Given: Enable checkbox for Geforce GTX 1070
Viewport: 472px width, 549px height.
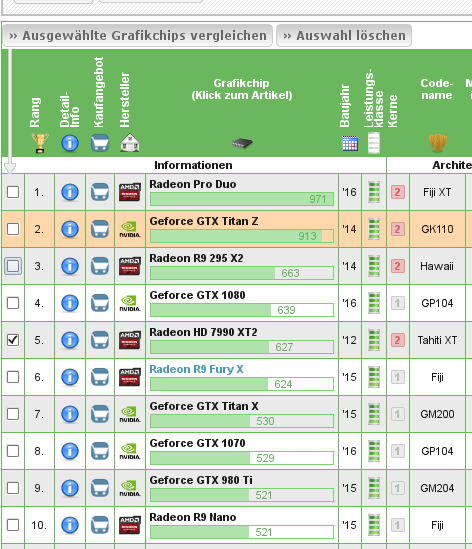Looking at the screenshot, I should (x=13, y=451).
